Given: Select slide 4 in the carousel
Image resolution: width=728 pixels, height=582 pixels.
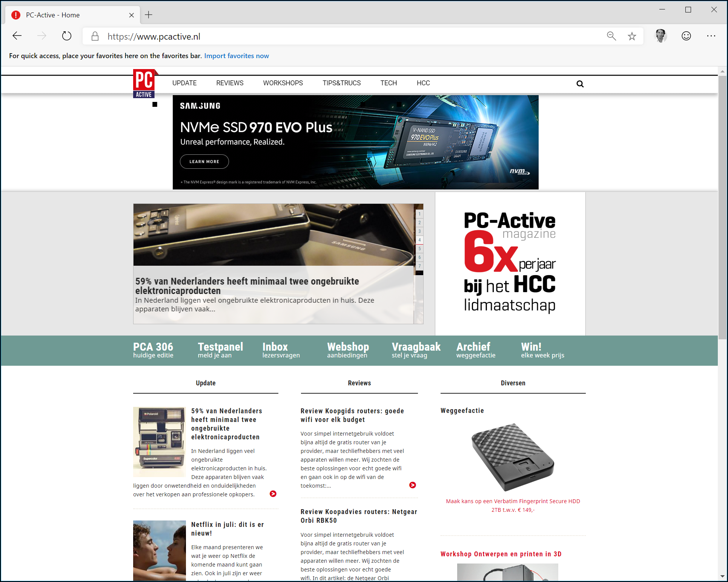Looking at the screenshot, I should pyautogui.click(x=419, y=240).
